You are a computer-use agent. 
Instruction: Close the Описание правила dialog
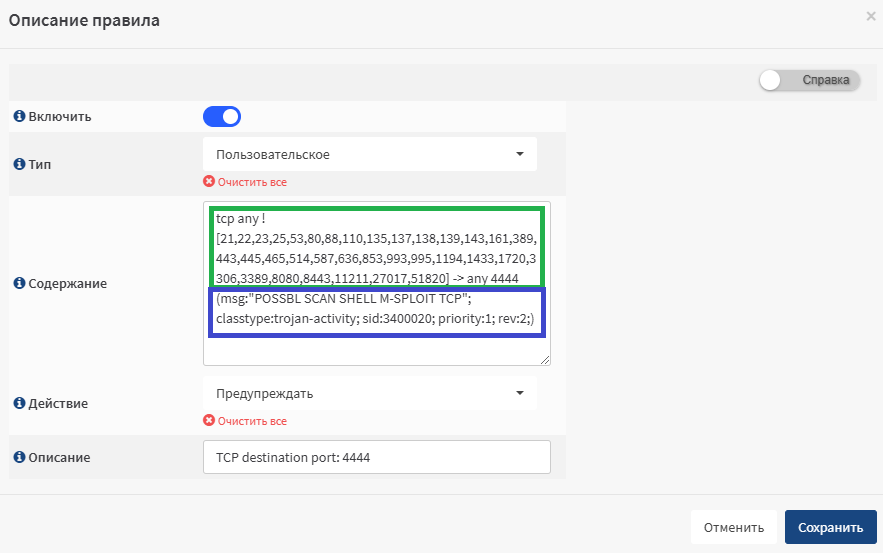tap(871, 16)
